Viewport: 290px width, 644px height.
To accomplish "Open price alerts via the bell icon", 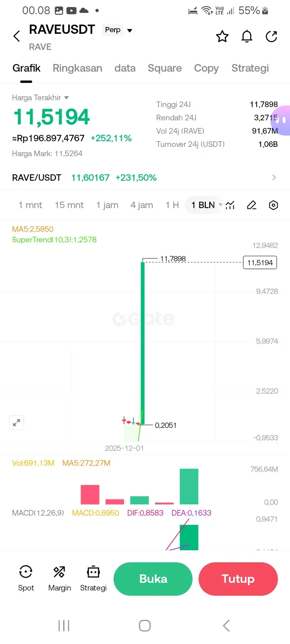I will pos(247,37).
